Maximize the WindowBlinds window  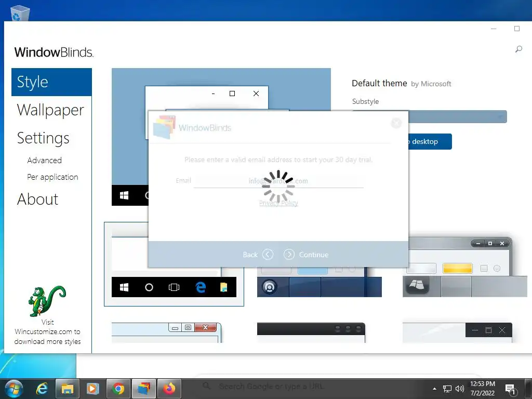point(517,29)
